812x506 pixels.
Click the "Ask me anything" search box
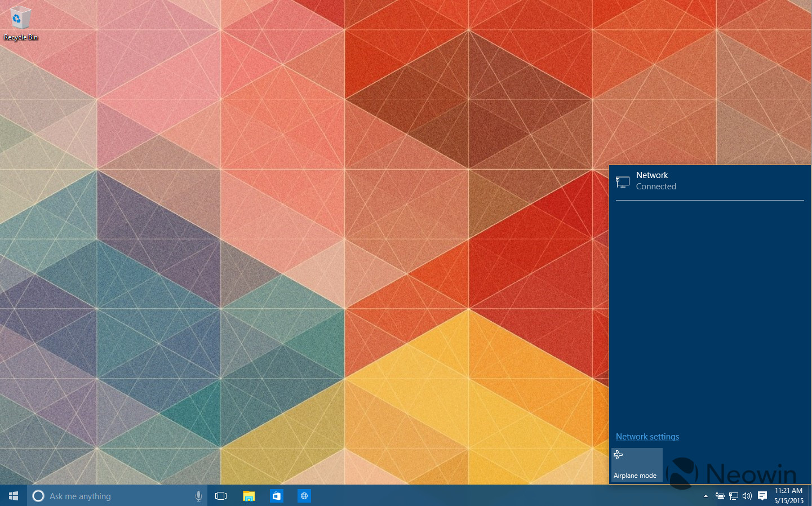(117, 496)
